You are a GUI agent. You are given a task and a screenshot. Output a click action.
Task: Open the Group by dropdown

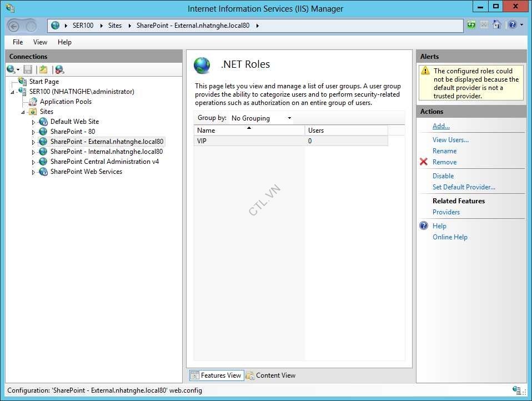(x=261, y=118)
